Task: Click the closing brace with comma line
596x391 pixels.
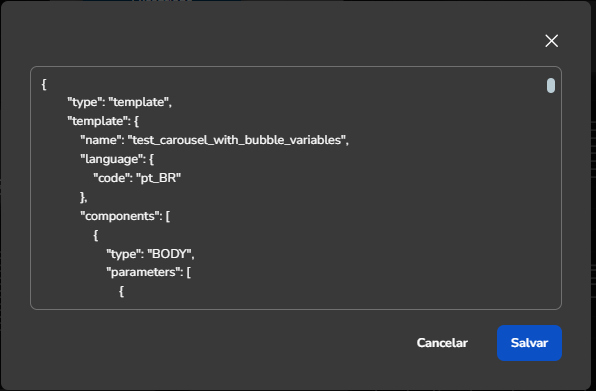Action: point(84,197)
